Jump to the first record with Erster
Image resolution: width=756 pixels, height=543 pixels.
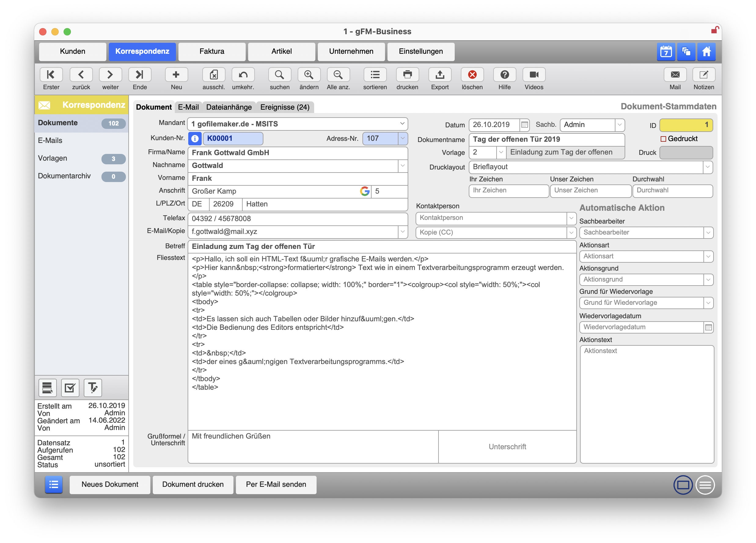pos(51,75)
